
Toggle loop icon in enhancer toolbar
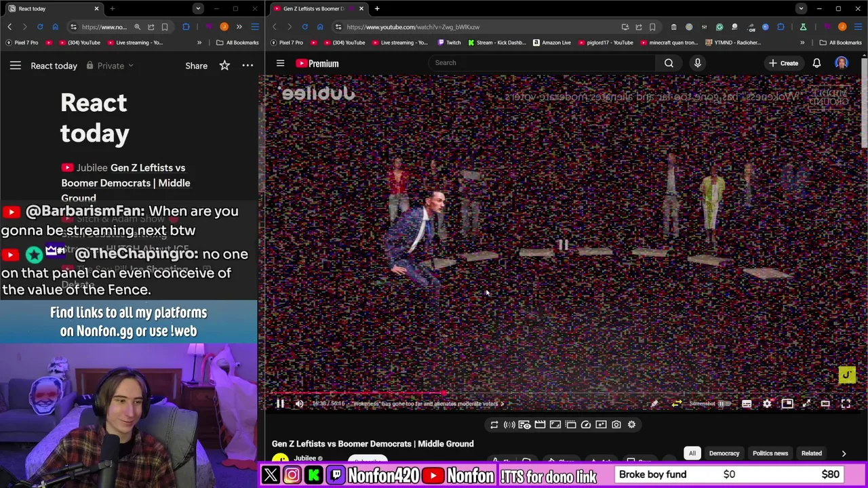pyautogui.click(x=494, y=425)
